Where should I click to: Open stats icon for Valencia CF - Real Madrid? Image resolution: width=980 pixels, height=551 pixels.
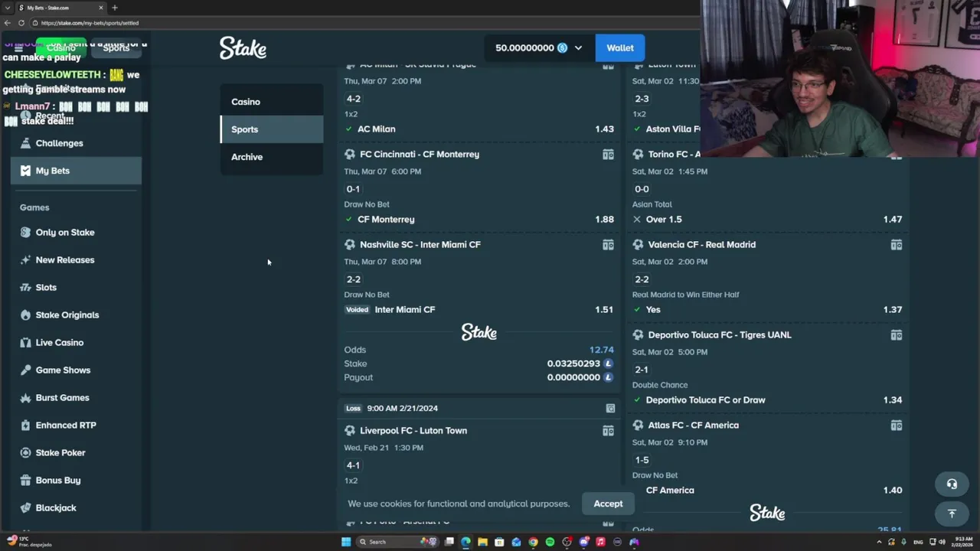(x=896, y=245)
